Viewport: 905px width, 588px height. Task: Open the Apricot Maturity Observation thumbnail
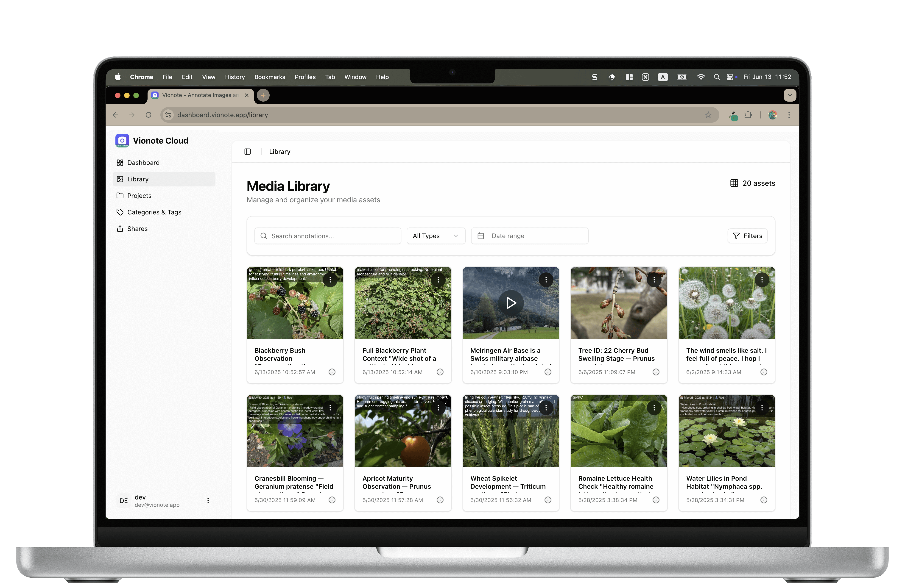[x=403, y=431]
